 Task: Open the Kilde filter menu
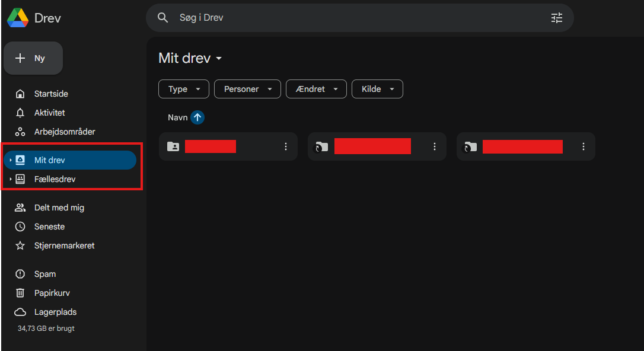coord(377,89)
